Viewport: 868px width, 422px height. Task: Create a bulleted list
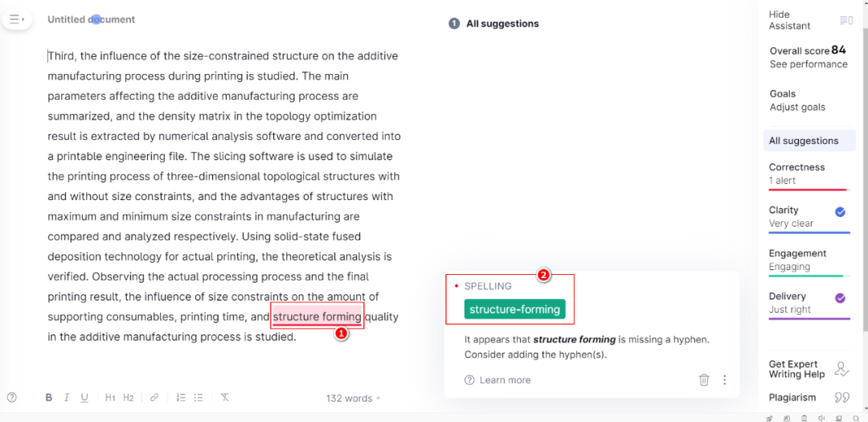click(x=199, y=398)
